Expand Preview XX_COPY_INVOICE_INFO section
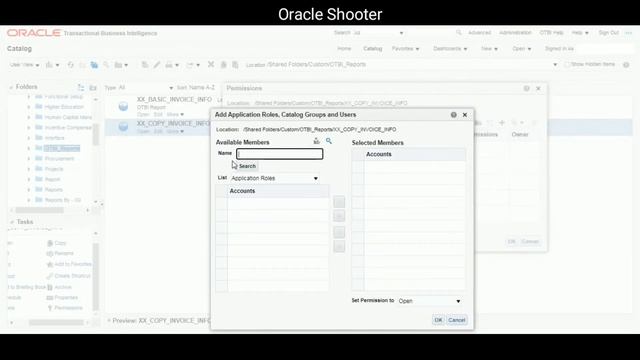This screenshot has height=360, width=640. 109,321
